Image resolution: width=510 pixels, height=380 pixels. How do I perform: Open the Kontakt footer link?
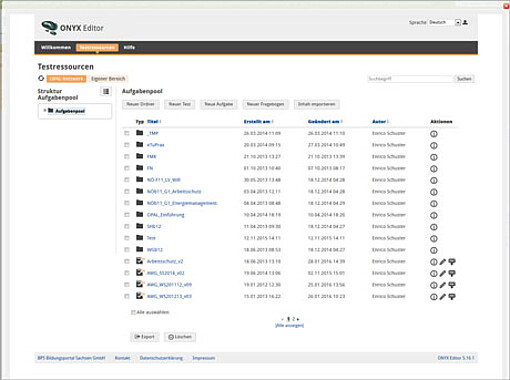(x=123, y=358)
